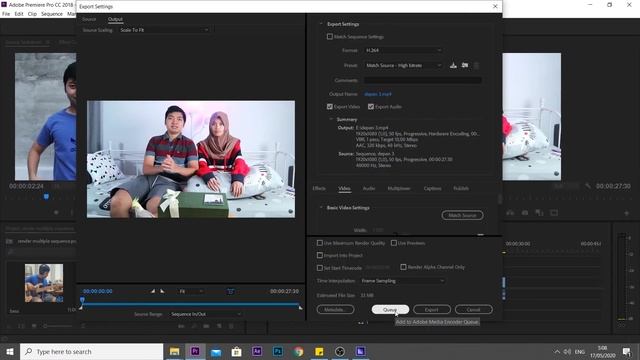This screenshot has width=640, height=360.
Task: Click the Save Preset icon
Action: pos(453,65)
